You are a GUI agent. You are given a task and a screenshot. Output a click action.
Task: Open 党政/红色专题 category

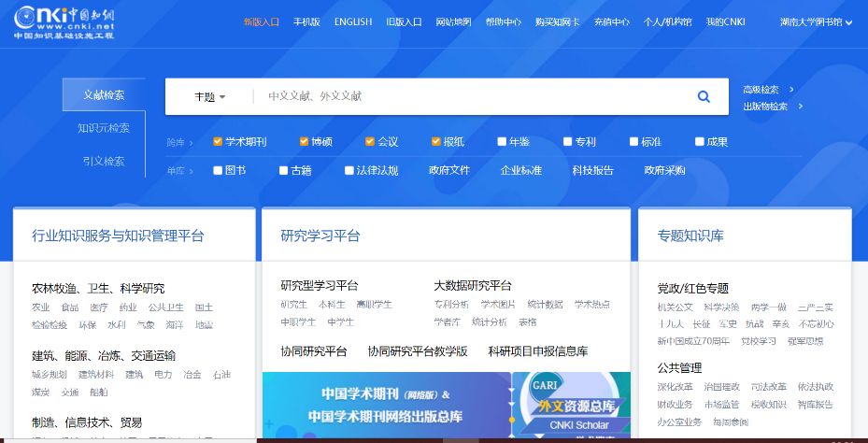692,289
